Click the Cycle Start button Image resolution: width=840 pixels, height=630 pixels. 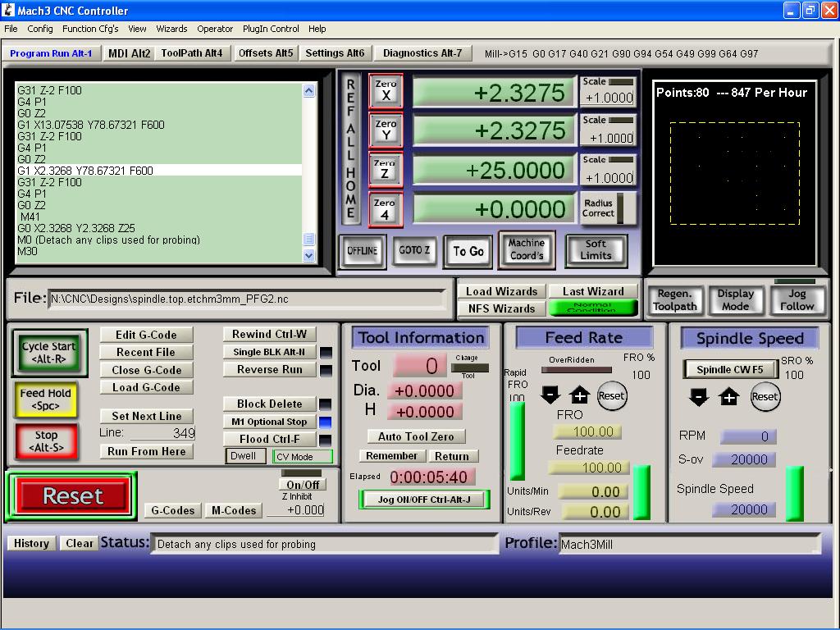48,353
